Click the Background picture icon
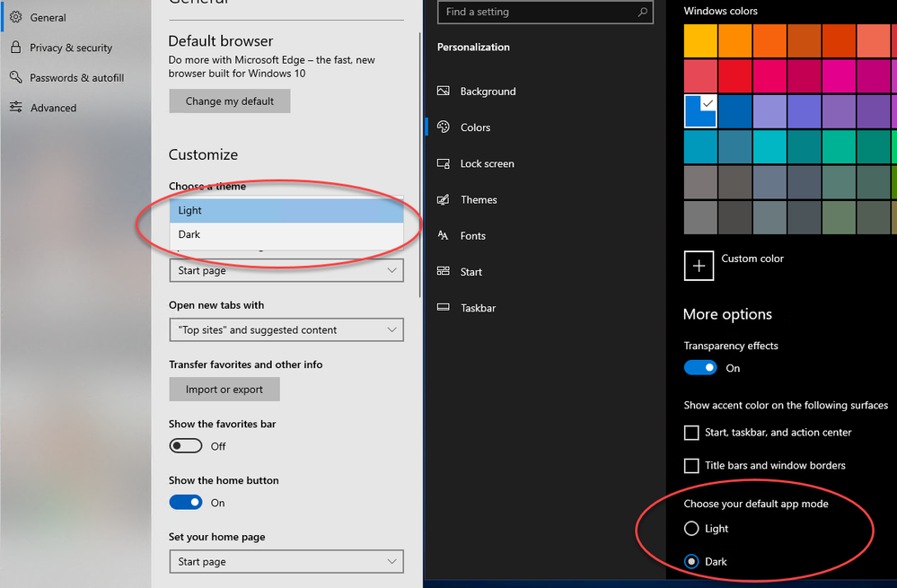897x588 pixels. [x=444, y=91]
